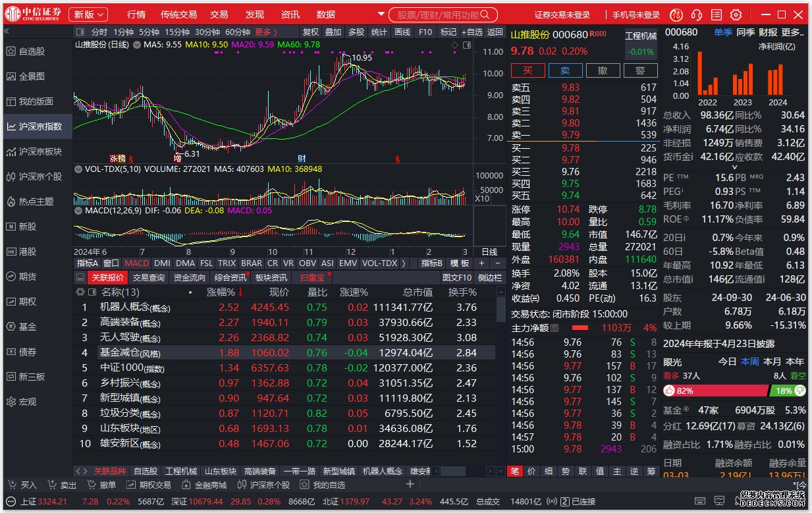Click the green 18% bearish bar
The height and width of the screenshot is (513, 812).
coord(788,391)
